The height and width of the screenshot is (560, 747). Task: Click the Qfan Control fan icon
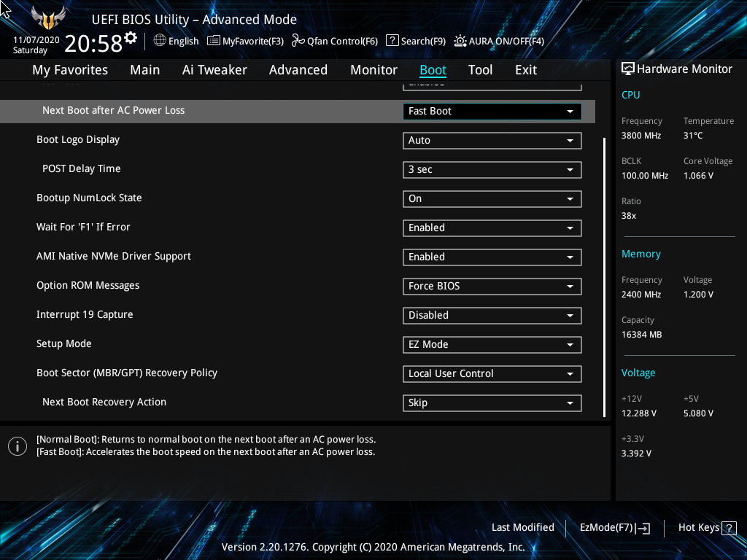pyautogui.click(x=298, y=41)
